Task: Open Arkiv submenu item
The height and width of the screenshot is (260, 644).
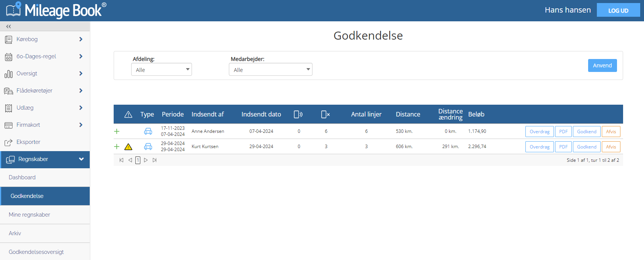Action: pos(45,233)
